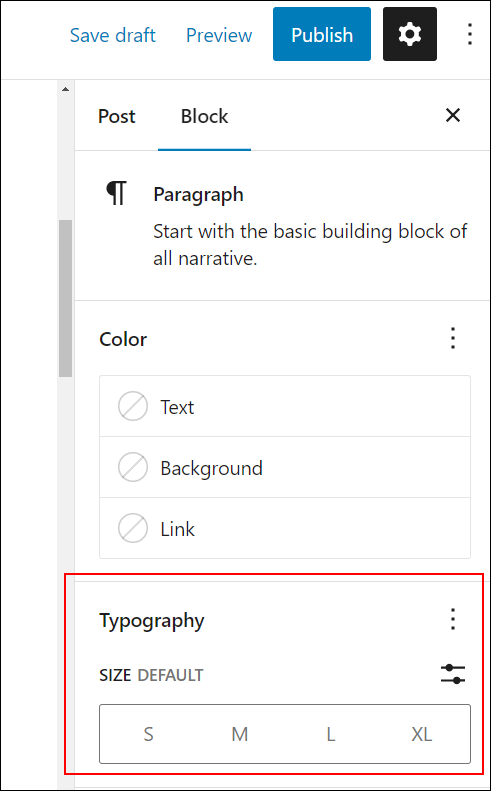
Task: Close the settings sidebar with X
Action: pos(453,116)
